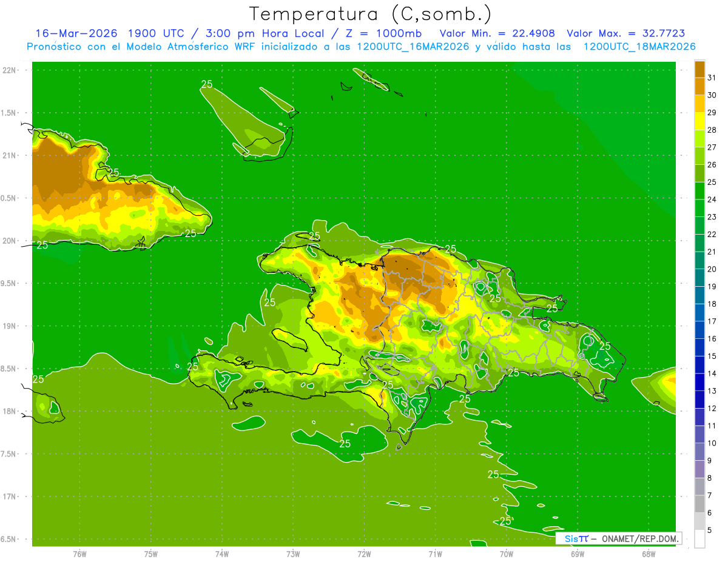Click the '70W' longitude axis label
The height and width of the screenshot is (562, 728).
point(506,554)
